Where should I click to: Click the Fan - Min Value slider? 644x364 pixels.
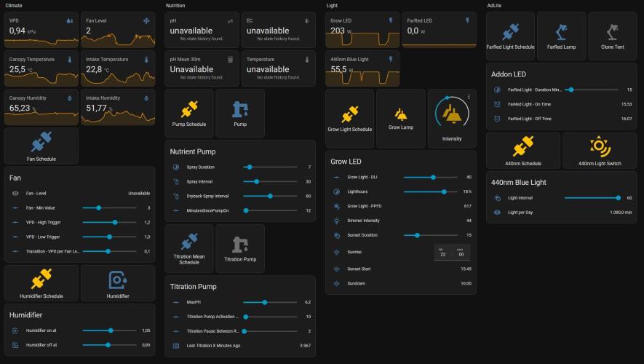[x=109, y=208]
